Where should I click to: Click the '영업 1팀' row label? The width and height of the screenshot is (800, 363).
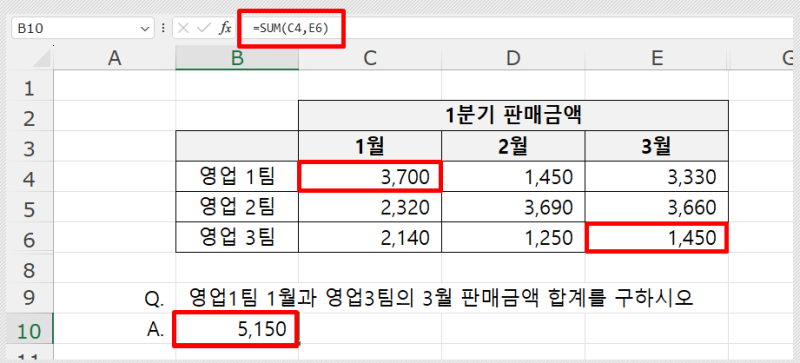(x=237, y=176)
